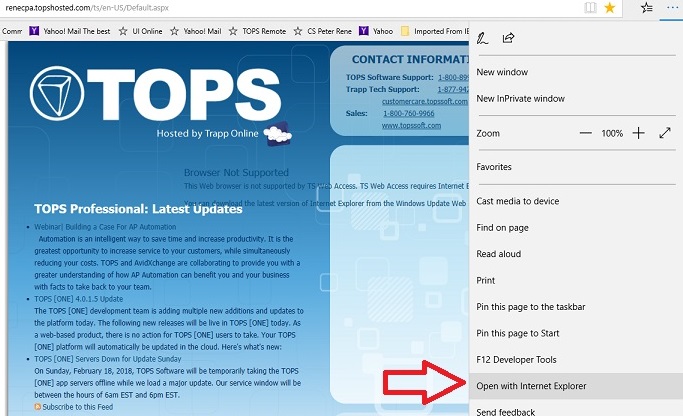Open Favorites from the menu
683x416 pixels.
click(x=576, y=167)
